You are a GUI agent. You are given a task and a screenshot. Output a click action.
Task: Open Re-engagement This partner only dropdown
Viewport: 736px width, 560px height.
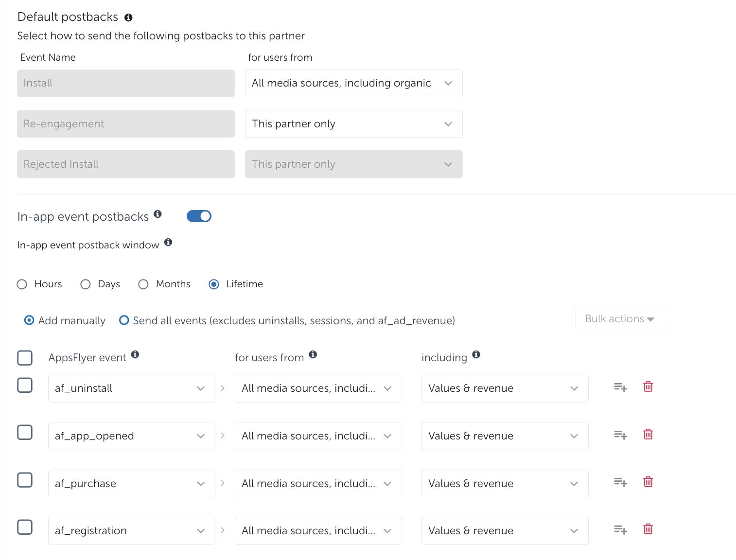click(x=353, y=124)
